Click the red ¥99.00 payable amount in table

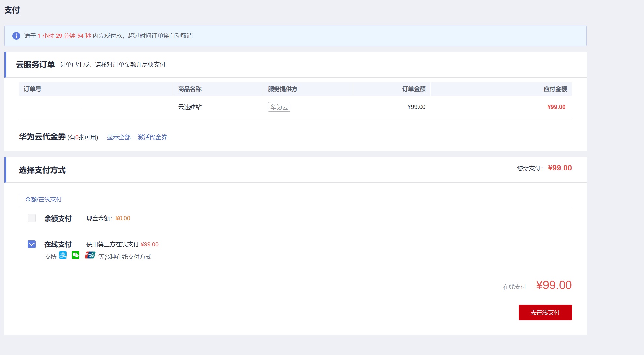556,107
